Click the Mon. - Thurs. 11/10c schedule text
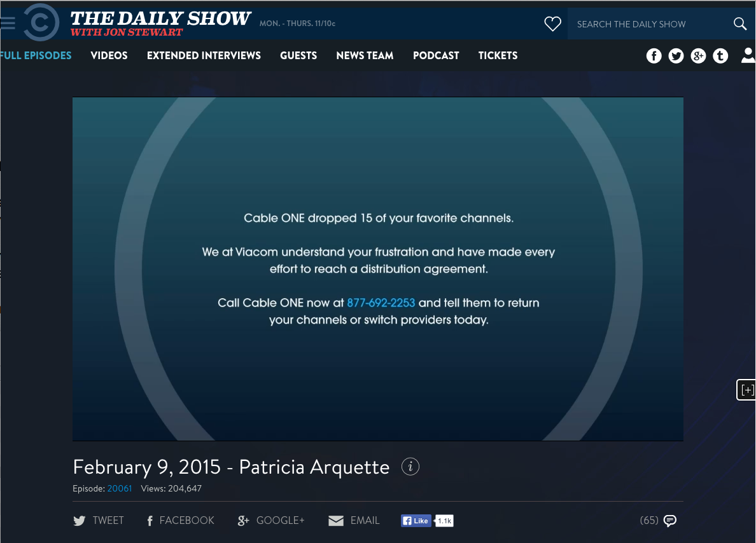The height and width of the screenshot is (543, 756). point(297,23)
